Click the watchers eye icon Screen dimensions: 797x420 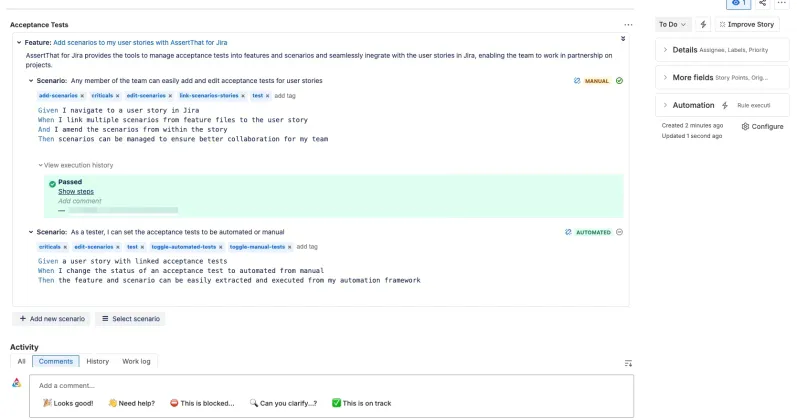click(x=739, y=3)
